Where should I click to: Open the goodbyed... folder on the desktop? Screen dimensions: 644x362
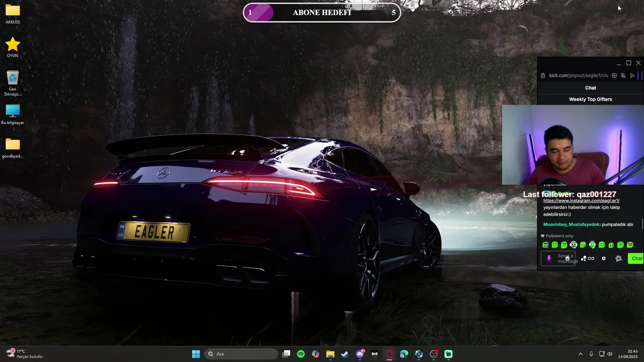point(13,148)
